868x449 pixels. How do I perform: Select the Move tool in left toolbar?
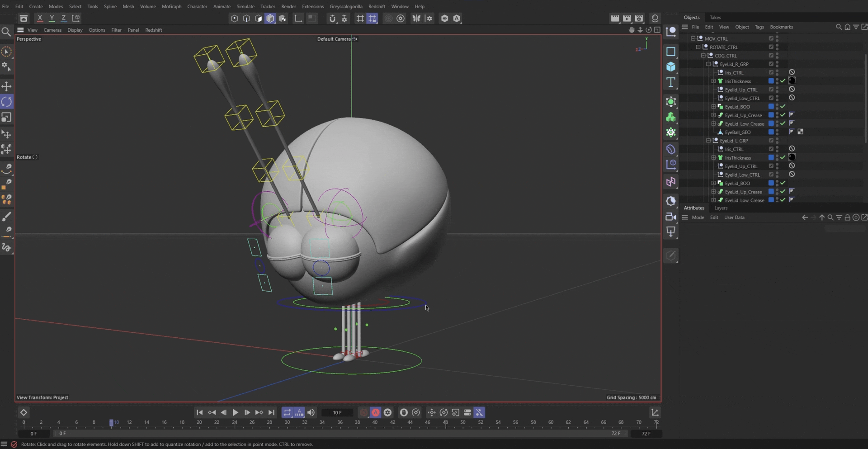tap(6, 86)
